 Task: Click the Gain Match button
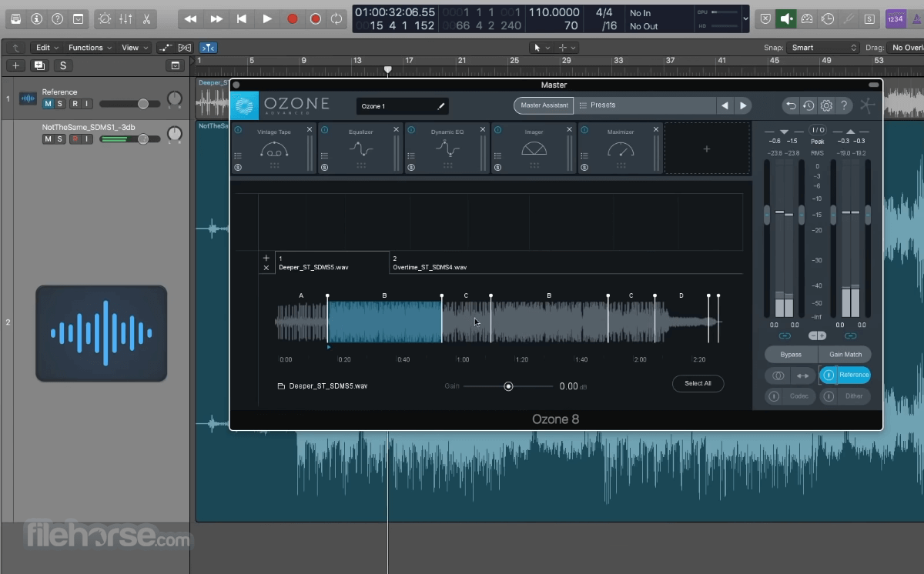845,355
